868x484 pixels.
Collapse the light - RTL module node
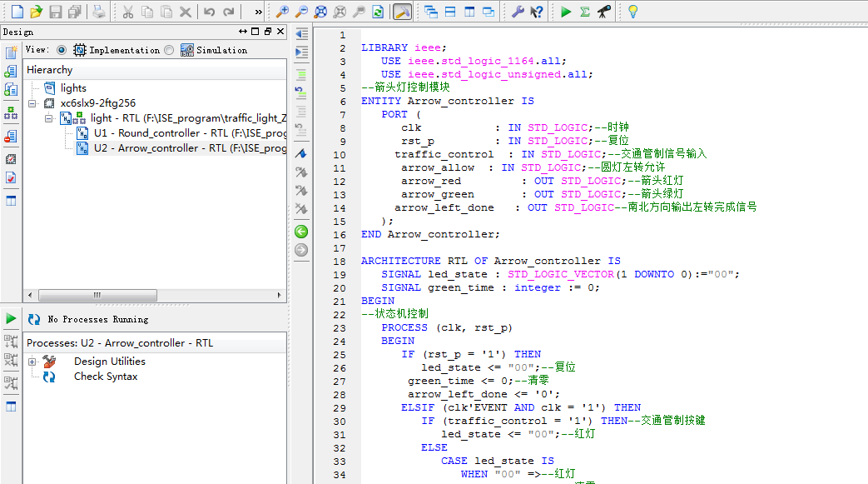tap(49, 118)
